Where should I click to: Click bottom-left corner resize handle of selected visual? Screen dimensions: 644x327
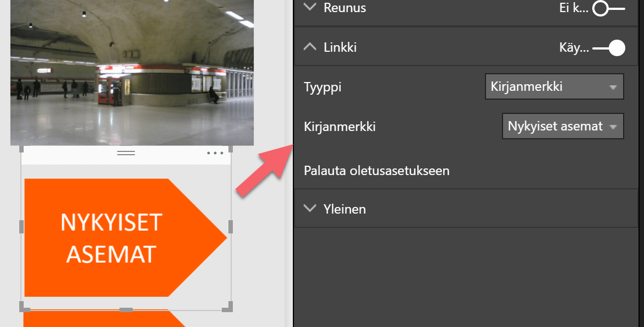(x=24, y=306)
